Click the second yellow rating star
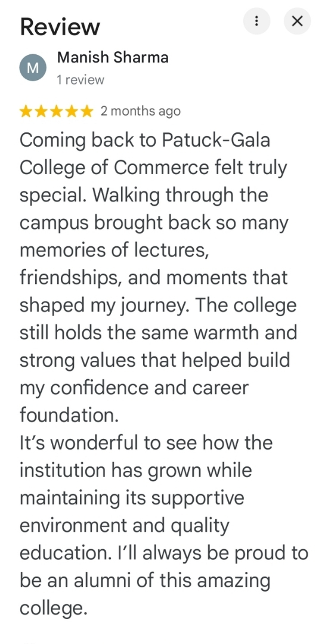 (x=41, y=112)
